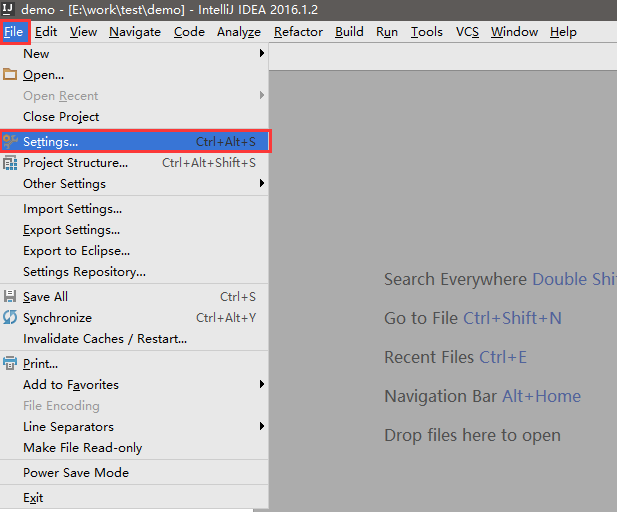Expand the Line Separators submenu
Image resolution: width=617 pixels, height=512 pixels.
tap(262, 427)
